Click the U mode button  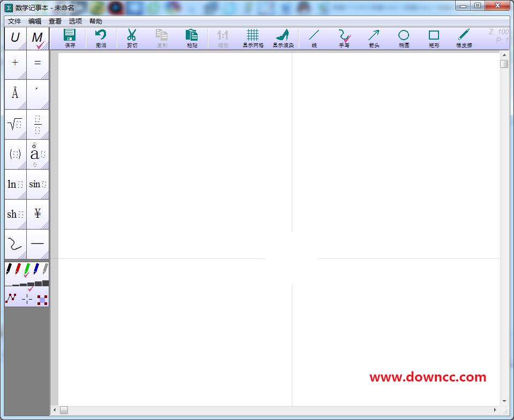15,39
